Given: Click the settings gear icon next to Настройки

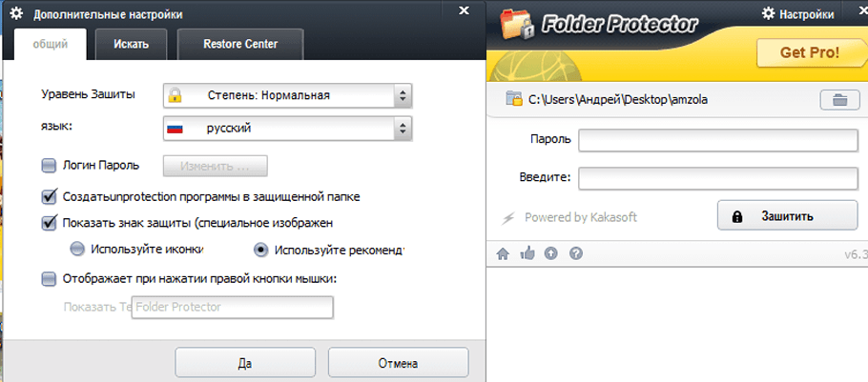Looking at the screenshot, I should [769, 14].
